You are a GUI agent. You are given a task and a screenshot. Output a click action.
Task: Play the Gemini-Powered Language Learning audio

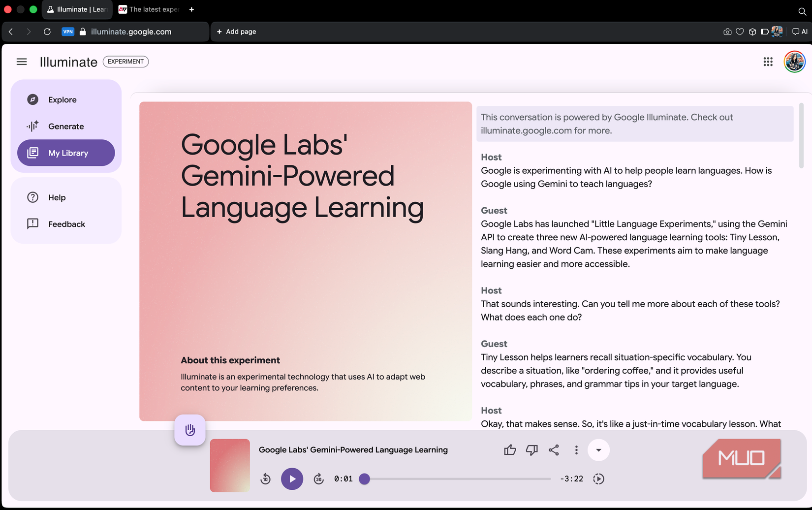[x=292, y=478]
